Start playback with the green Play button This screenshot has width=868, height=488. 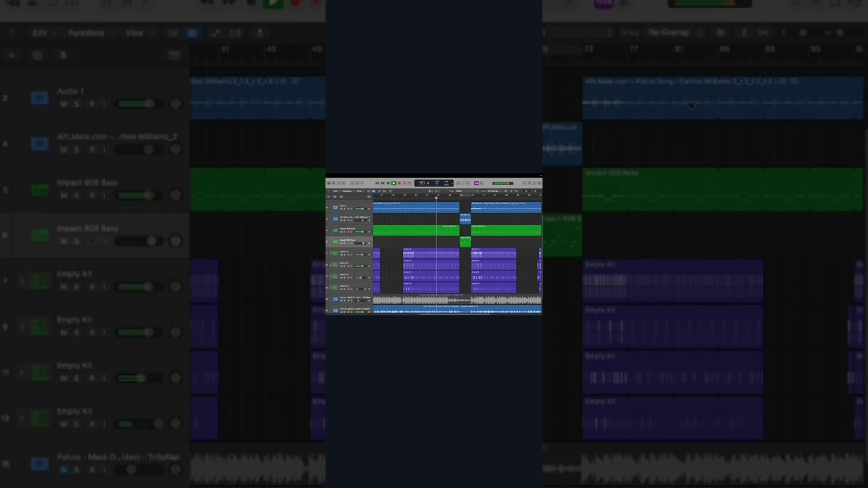pyautogui.click(x=393, y=183)
